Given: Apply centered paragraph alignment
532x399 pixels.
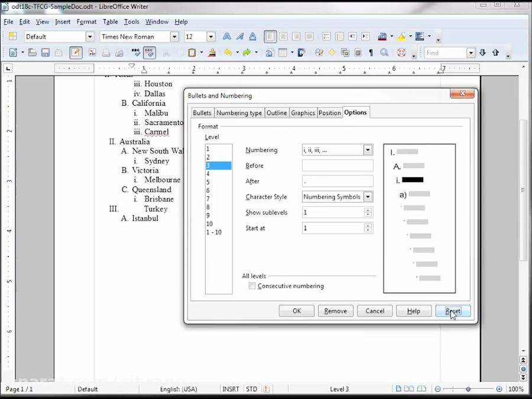Looking at the screenshot, I should [284, 36].
